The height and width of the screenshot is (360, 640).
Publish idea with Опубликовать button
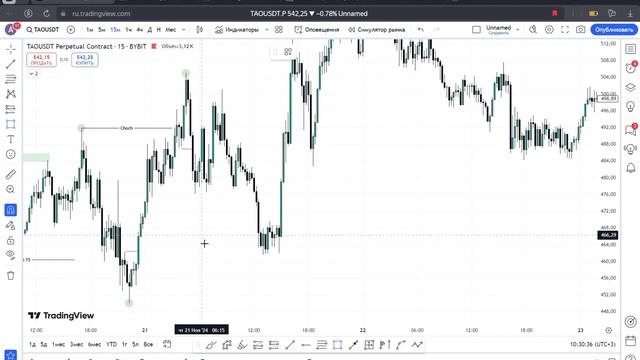point(614,29)
